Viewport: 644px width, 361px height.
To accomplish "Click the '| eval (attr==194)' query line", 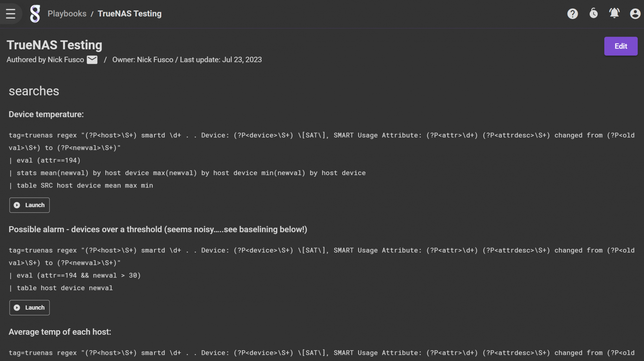I will tap(45, 160).
